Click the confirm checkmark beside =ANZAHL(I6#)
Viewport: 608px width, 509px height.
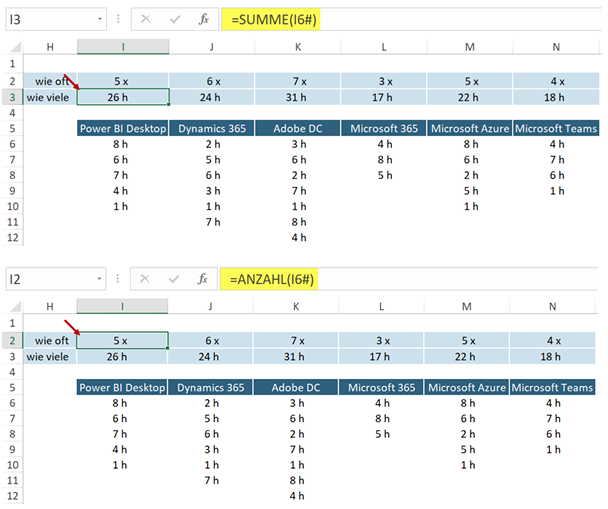[174, 279]
